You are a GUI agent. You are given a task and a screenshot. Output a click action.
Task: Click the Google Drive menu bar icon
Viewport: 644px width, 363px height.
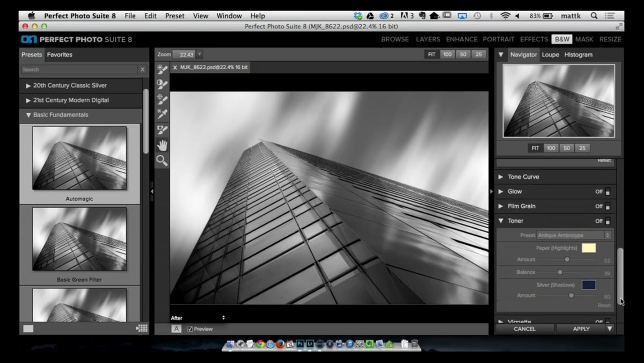(370, 16)
